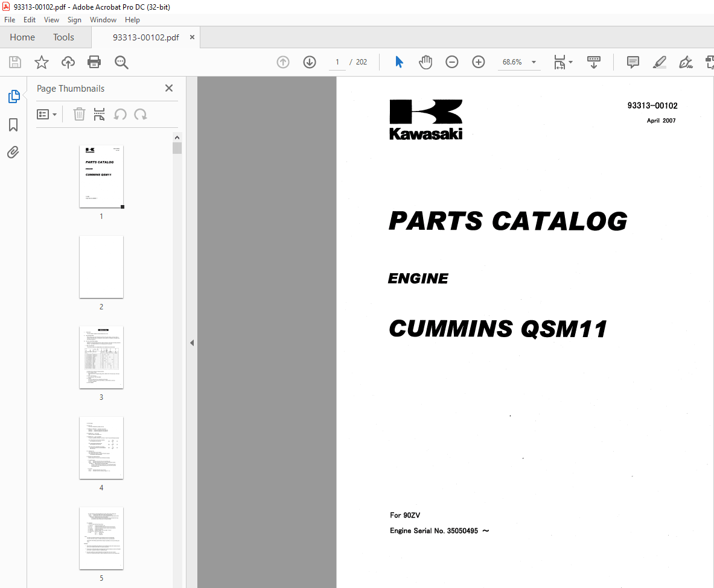The image size is (714, 588).
Task: Select the page 3 thumbnail
Action: 101,357
